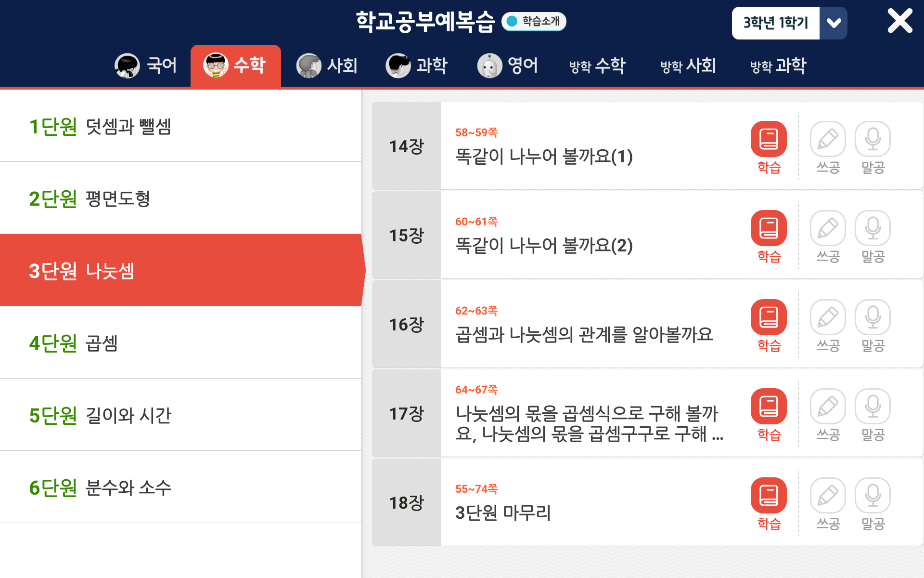Open the 학습 book icon for 14장

click(769, 139)
